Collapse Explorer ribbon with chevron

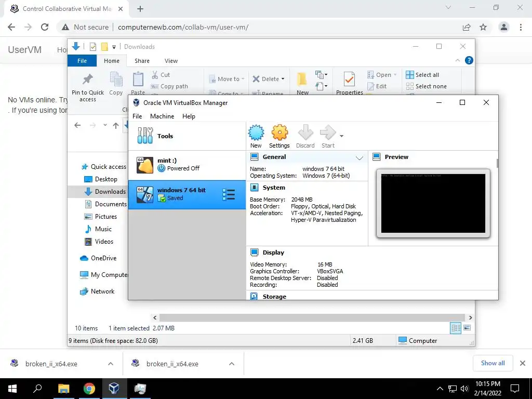tap(457, 60)
